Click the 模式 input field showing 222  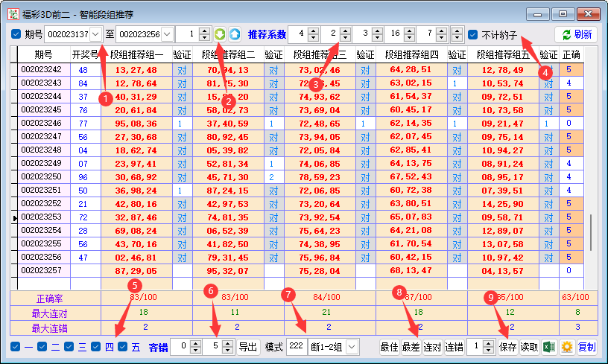(x=296, y=347)
